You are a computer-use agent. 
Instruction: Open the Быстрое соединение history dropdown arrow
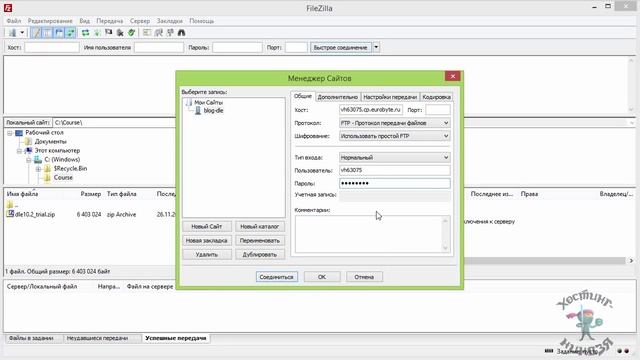pyautogui.click(x=376, y=47)
